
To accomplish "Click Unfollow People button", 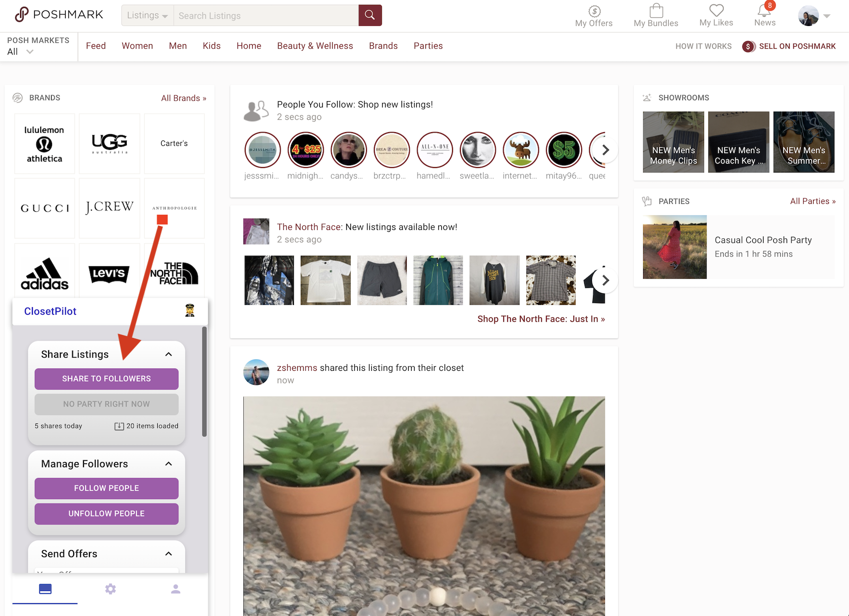I will pyautogui.click(x=107, y=514).
